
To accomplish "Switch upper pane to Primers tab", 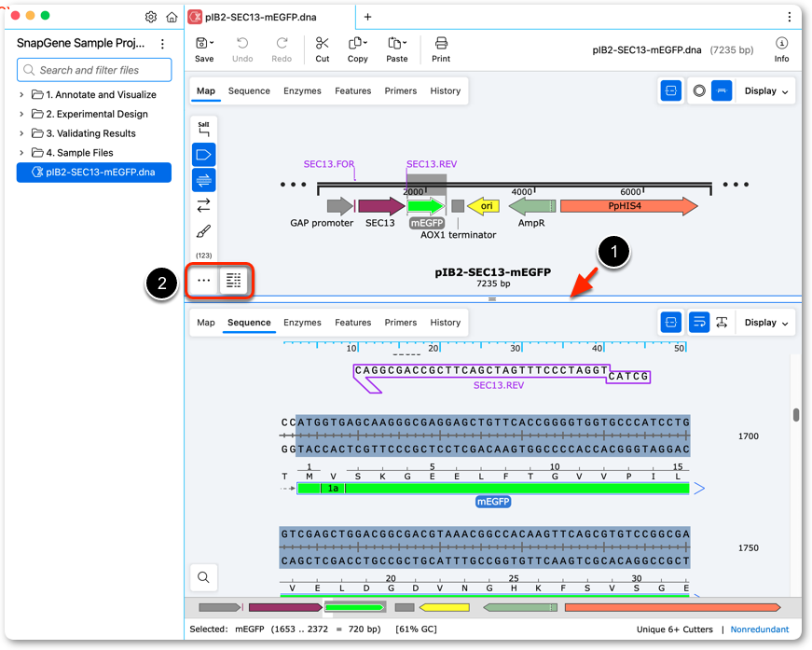I will coord(401,91).
